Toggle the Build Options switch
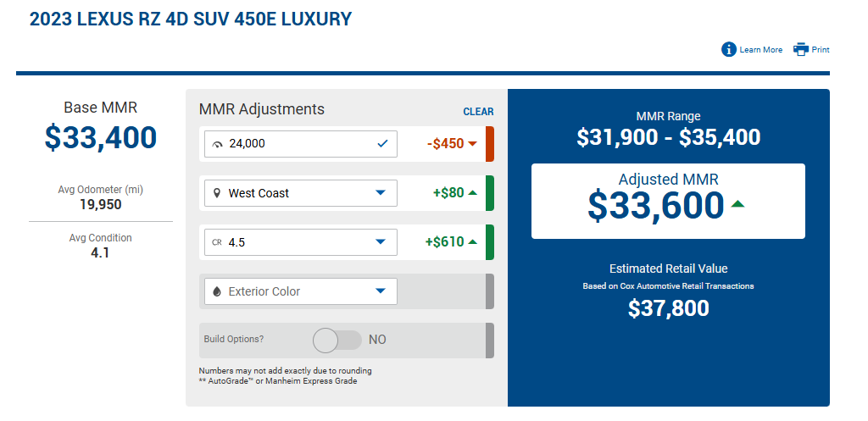Image resolution: width=868 pixels, height=421 pixels. 337,341
